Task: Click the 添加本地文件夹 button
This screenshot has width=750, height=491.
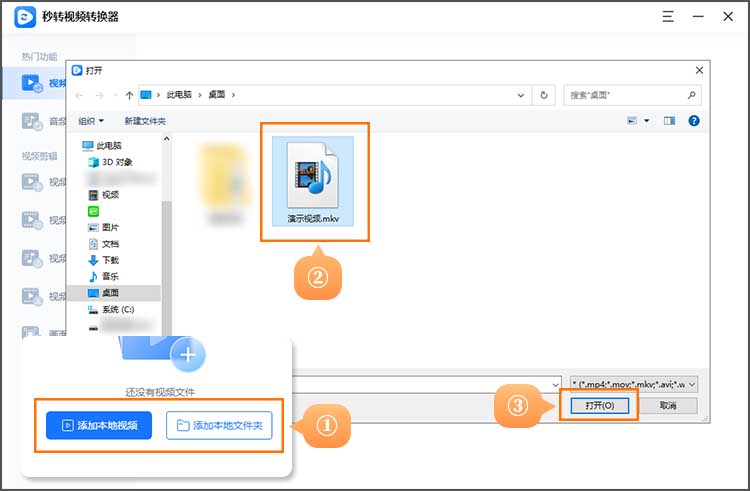Action: point(219,425)
